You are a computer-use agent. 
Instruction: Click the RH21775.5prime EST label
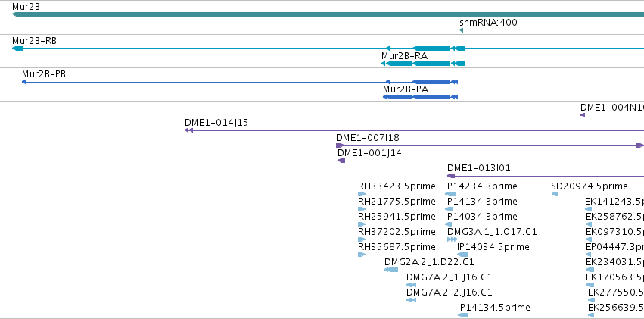(x=397, y=202)
